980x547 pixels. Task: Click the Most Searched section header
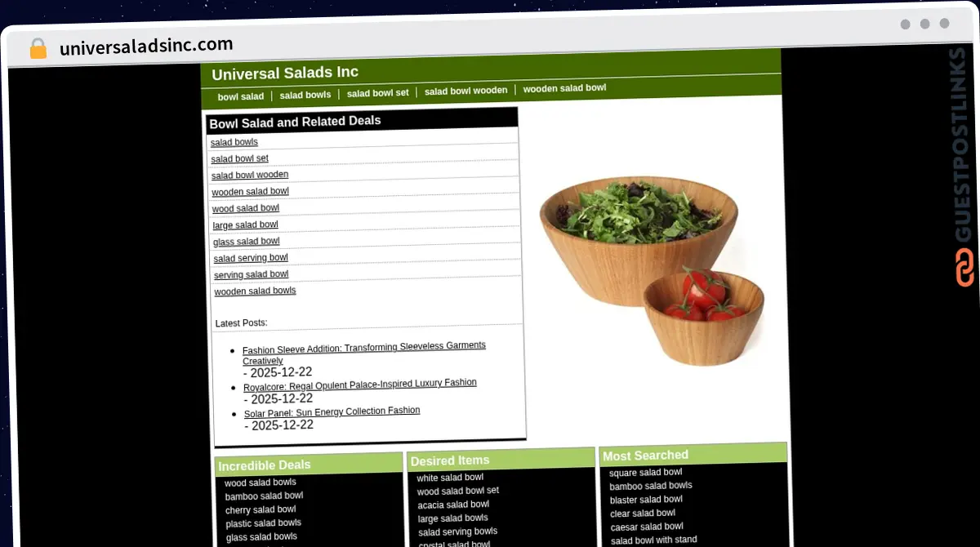(693, 454)
